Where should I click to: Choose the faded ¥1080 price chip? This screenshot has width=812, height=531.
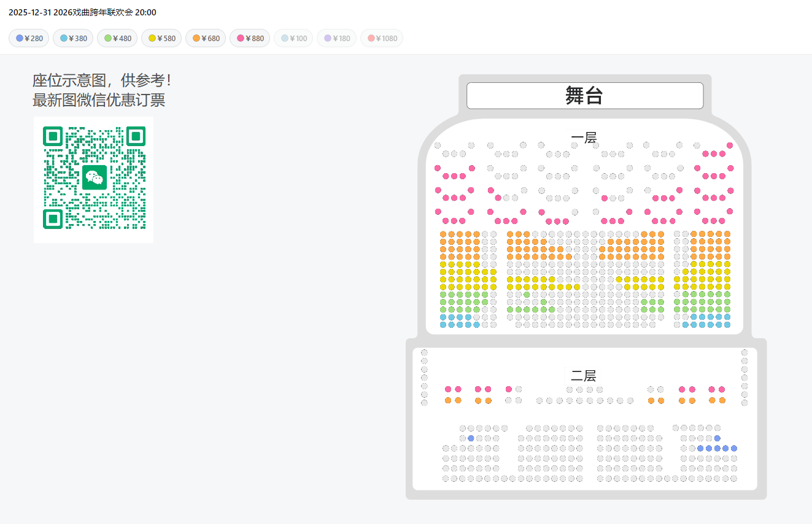click(382, 39)
